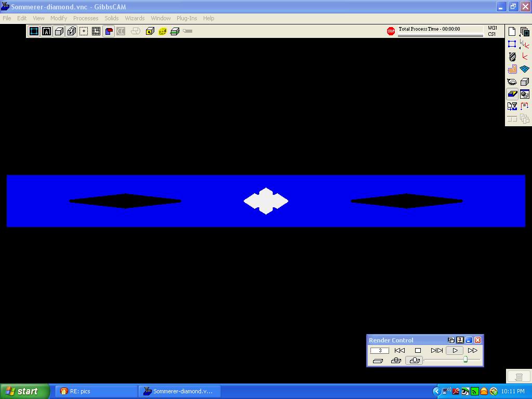The width and height of the screenshot is (532, 399).
Task: Open the Tool list (end mill icon)
Action: point(512,57)
